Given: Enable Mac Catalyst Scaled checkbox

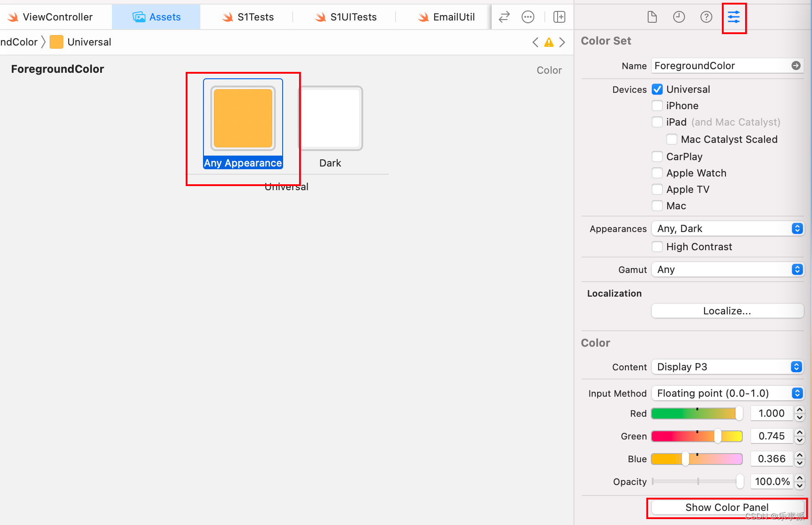Looking at the screenshot, I should (x=672, y=139).
